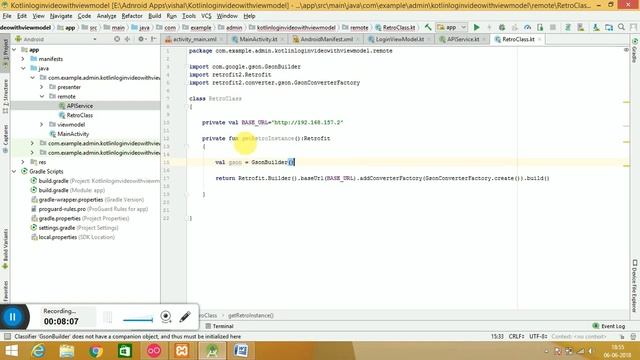Click the Make Project hammer icon
This screenshot has width=640, height=360.
click(x=428, y=27)
